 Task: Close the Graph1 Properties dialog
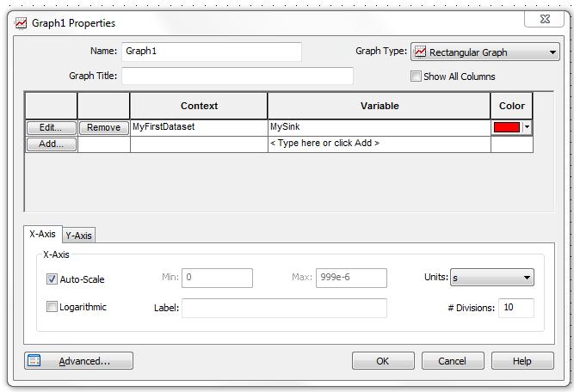[545, 19]
